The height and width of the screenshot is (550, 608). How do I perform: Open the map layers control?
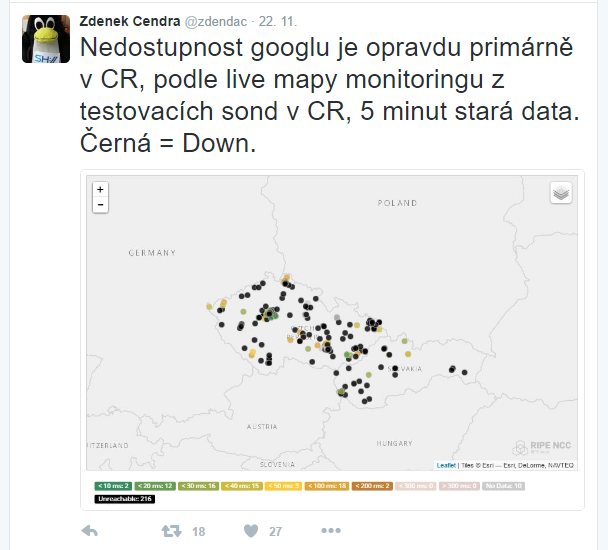click(x=561, y=193)
